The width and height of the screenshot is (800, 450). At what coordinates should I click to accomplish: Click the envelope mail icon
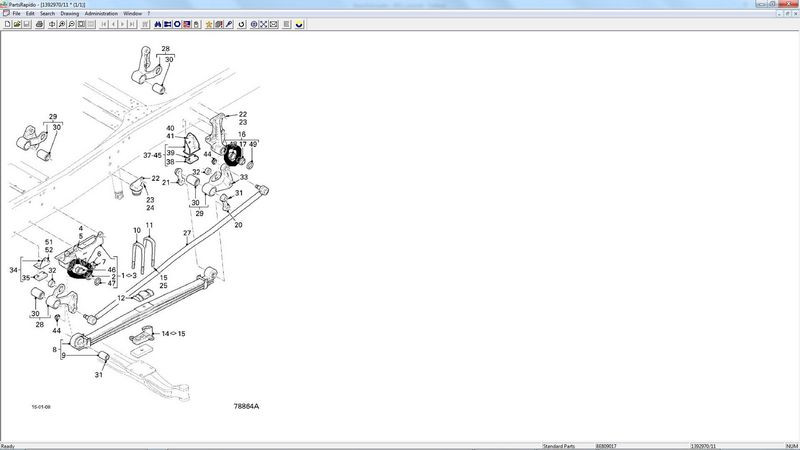pos(273,24)
